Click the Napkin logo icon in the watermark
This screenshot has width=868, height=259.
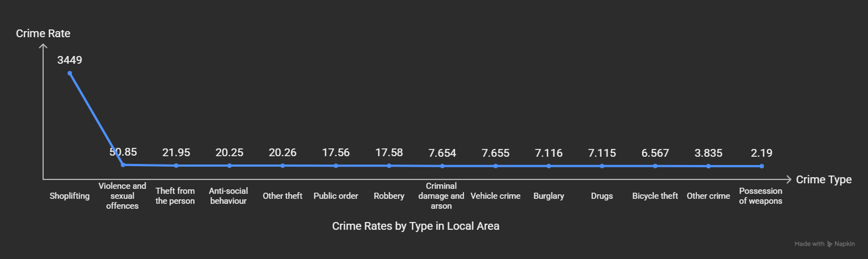[x=830, y=244]
